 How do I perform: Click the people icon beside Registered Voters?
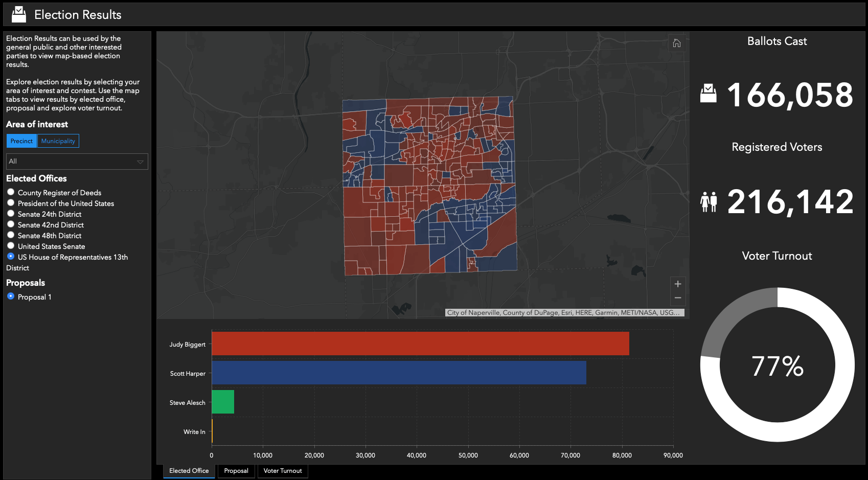point(709,201)
